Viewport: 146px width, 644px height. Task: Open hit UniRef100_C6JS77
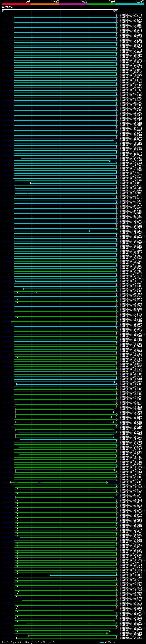pyautogui.click(x=131, y=80)
